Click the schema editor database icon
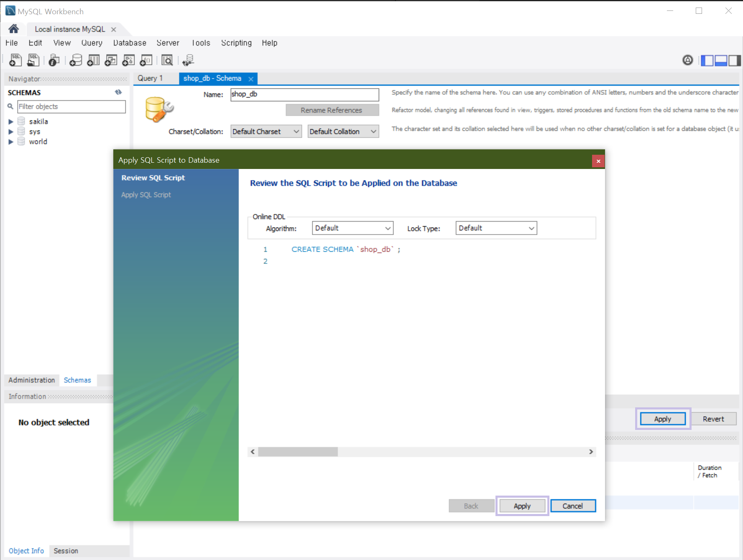743x560 pixels. 159,110
